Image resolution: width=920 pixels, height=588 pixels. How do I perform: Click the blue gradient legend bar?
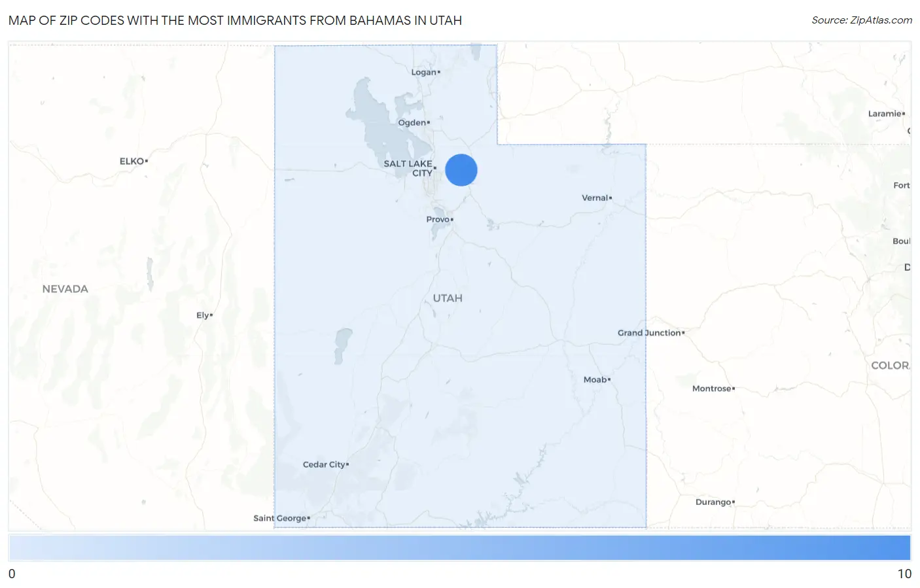[x=459, y=547]
